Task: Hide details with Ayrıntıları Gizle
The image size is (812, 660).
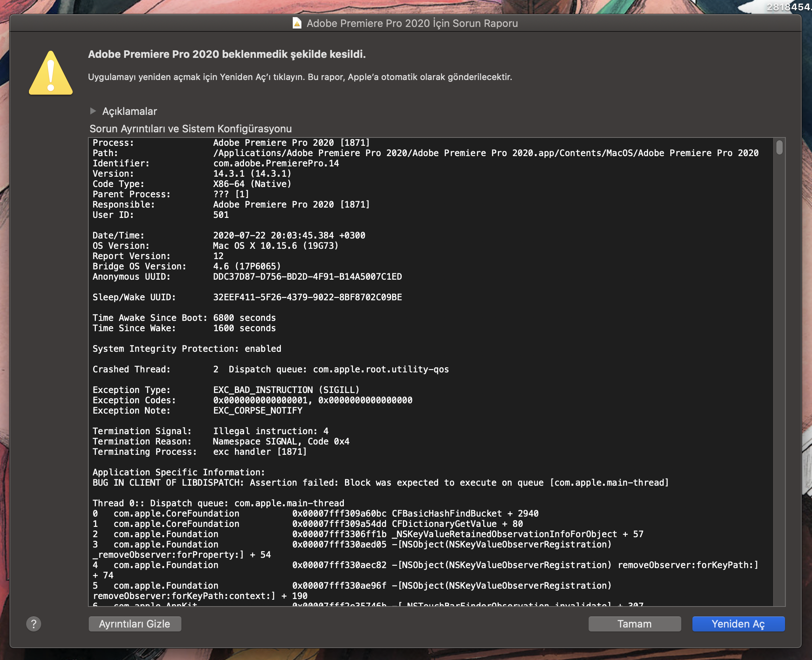Action: [x=135, y=624]
